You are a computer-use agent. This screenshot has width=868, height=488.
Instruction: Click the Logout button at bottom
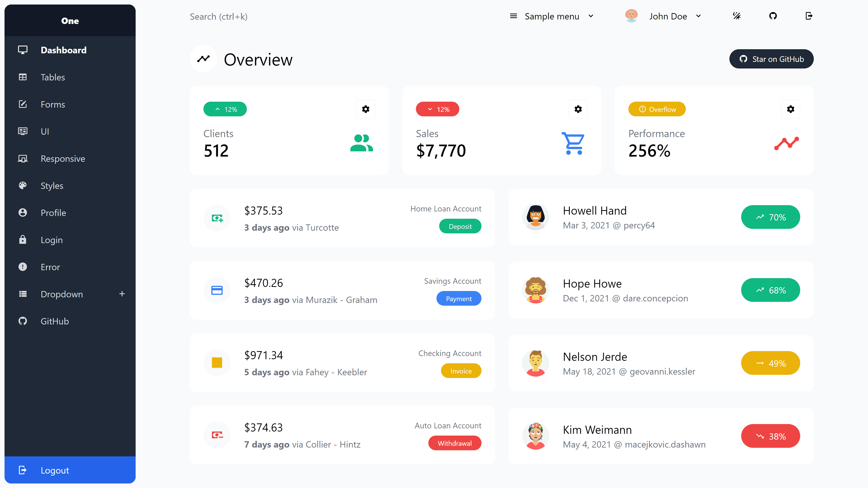tap(54, 470)
